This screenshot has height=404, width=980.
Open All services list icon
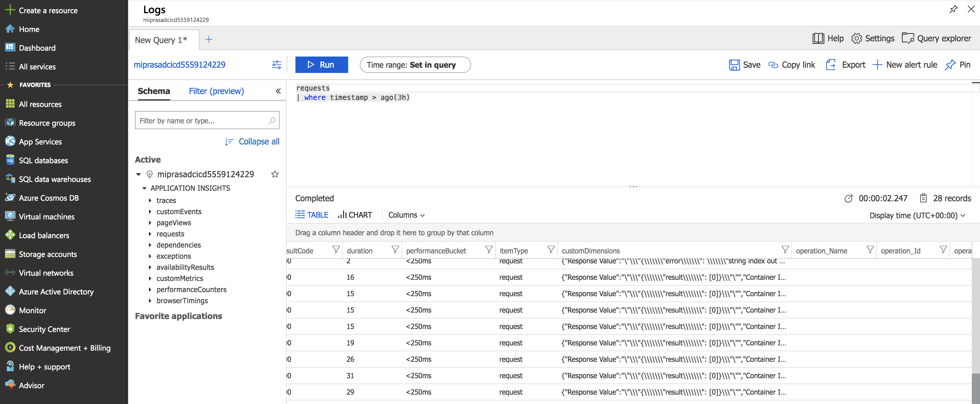(x=10, y=66)
